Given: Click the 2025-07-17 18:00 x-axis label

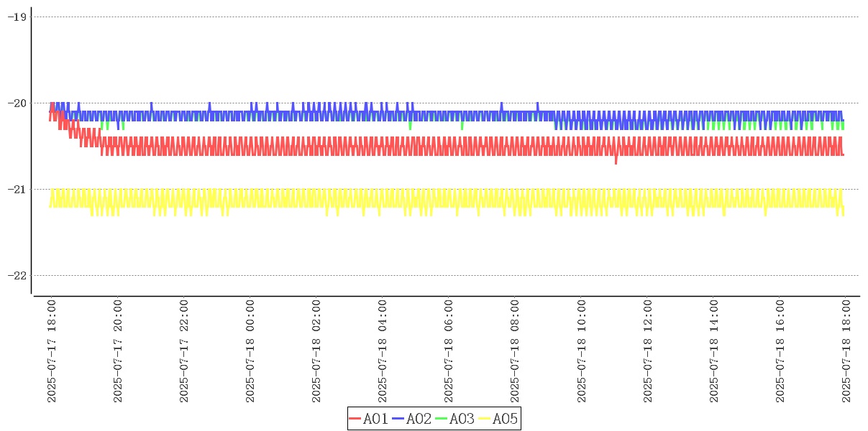Looking at the screenshot, I should [52, 351].
